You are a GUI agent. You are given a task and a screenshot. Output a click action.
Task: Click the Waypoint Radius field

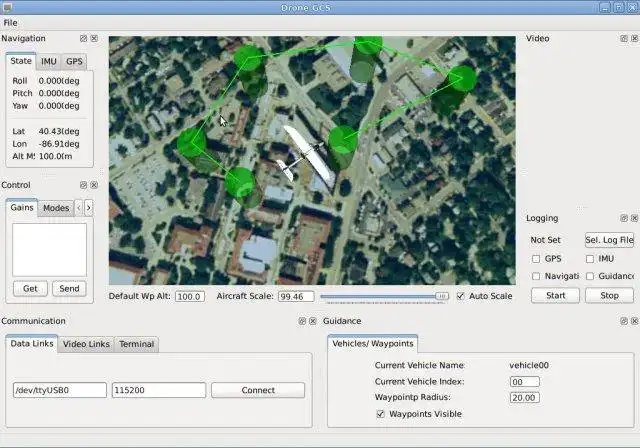[524, 397]
